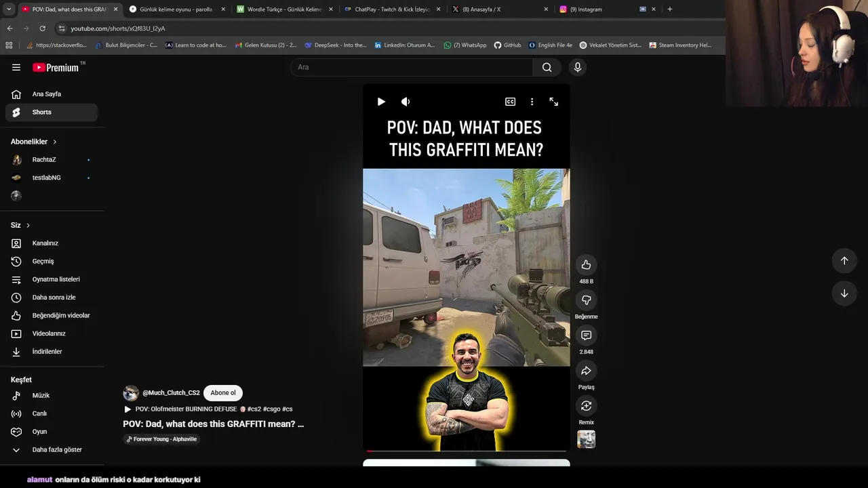Open Oynatma listeleri

pyautogui.click(x=52, y=279)
